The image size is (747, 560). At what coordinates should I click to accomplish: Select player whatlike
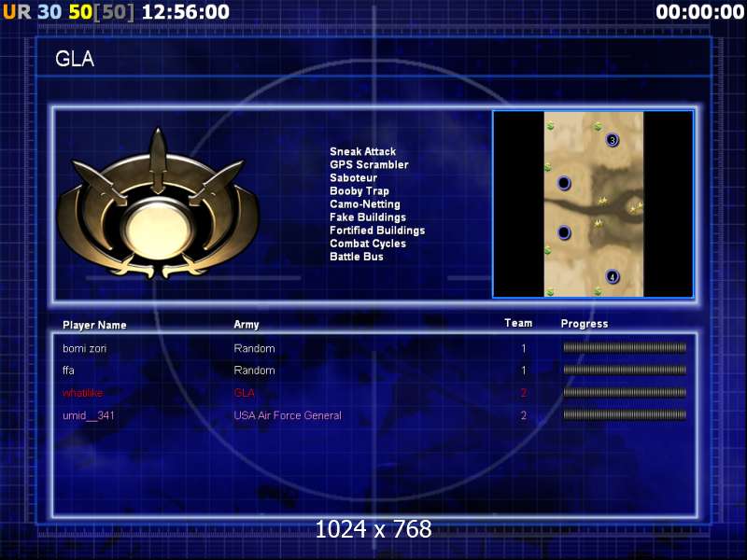coord(82,393)
